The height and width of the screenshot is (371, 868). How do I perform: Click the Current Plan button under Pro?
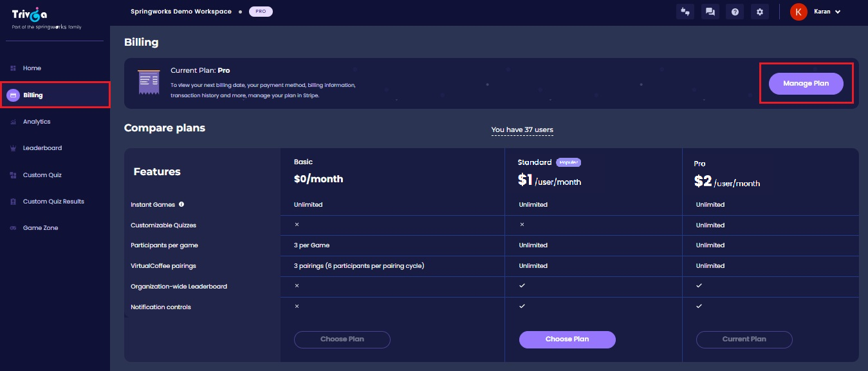(744, 339)
